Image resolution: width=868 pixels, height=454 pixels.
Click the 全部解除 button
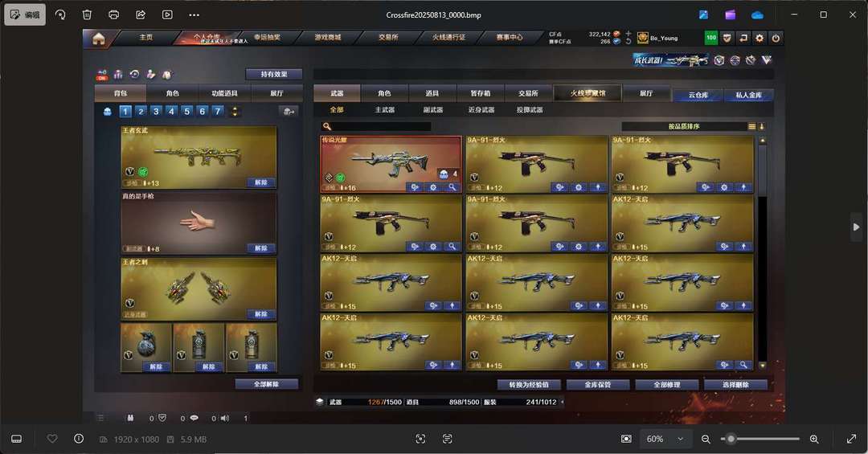(x=266, y=384)
